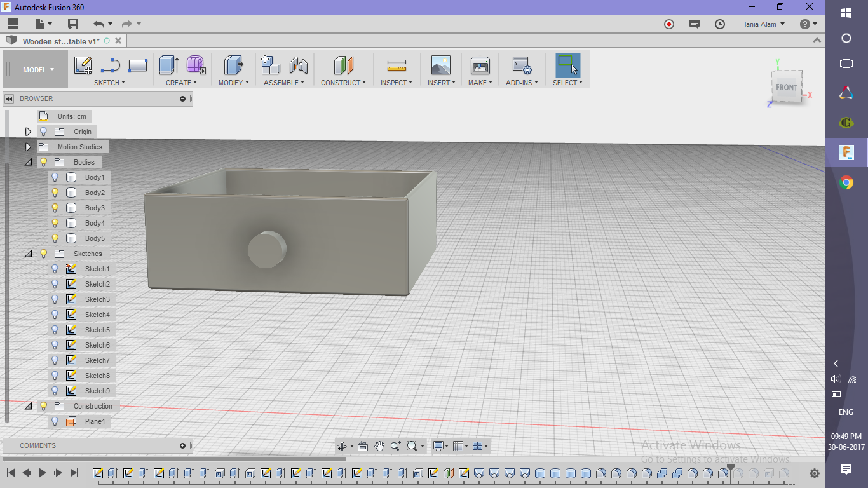The image size is (868, 488).
Task: Select Sketch3 in the browser tree
Action: [97, 299]
